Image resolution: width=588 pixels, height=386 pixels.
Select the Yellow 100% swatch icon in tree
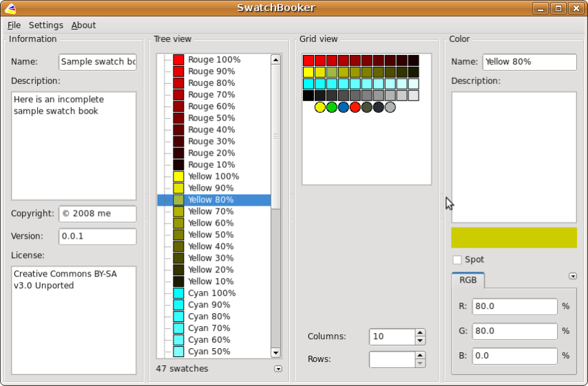[x=178, y=177]
